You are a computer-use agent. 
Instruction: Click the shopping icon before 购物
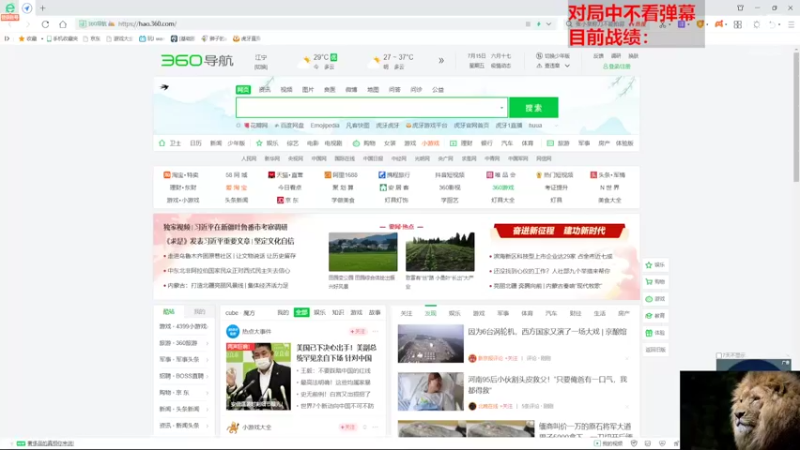tap(356, 143)
